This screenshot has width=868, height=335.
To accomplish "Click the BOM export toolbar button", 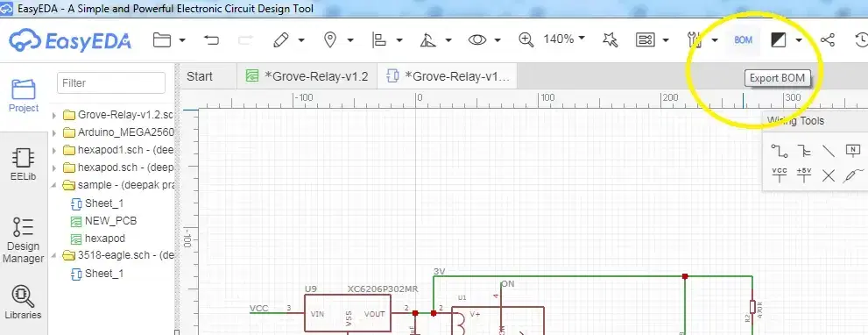I will tap(743, 40).
